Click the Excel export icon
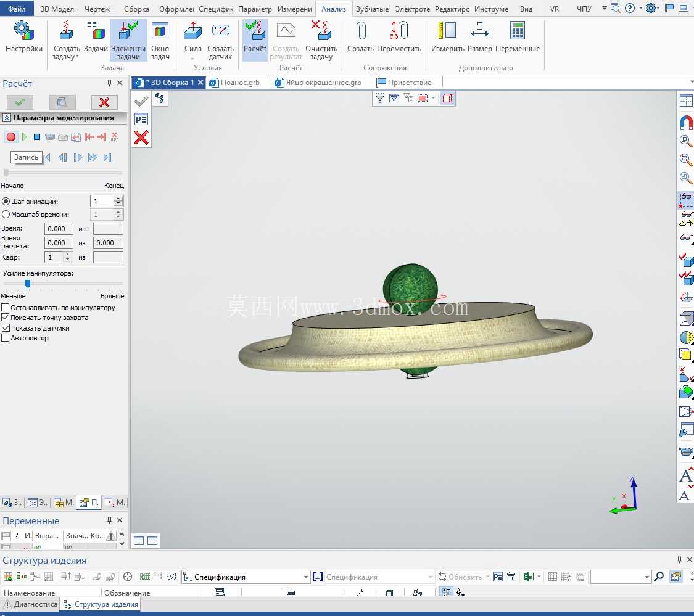Image resolution: width=694 pixels, height=616 pixels. [x=528, y=577]
